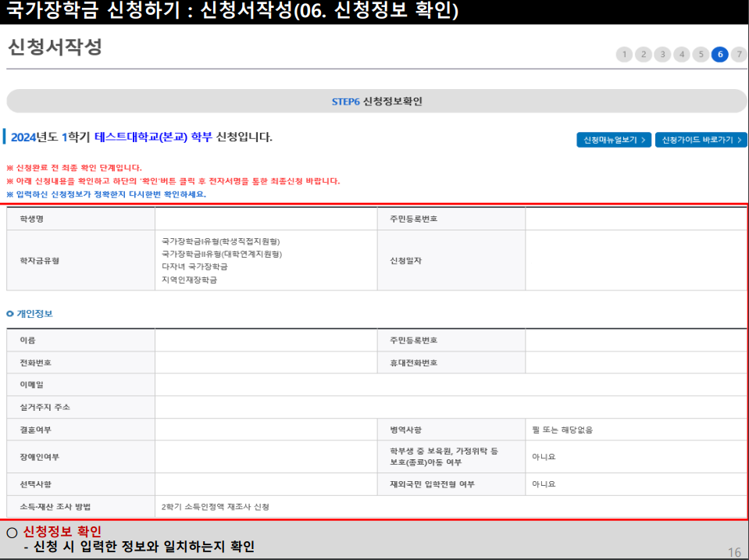This screenshot has height=560, width=749.
Task: Go back to step 1 via the step circles
Action: [x=625, y=55]
